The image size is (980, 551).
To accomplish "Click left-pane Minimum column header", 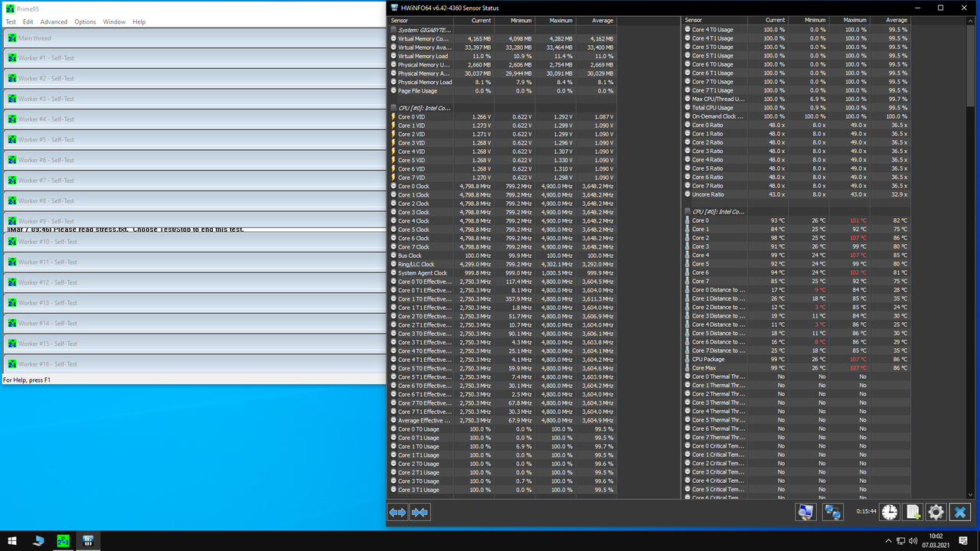I will 514,21.
